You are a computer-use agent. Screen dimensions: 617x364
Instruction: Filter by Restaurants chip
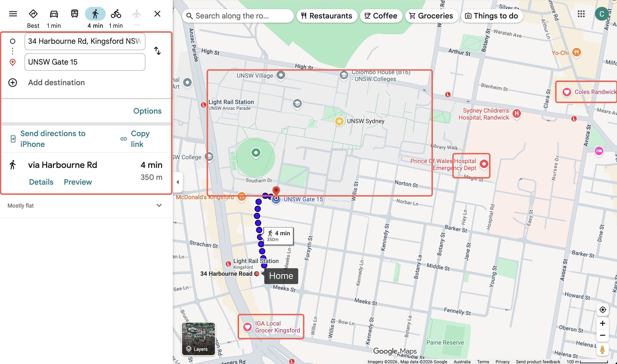(327, 16)
